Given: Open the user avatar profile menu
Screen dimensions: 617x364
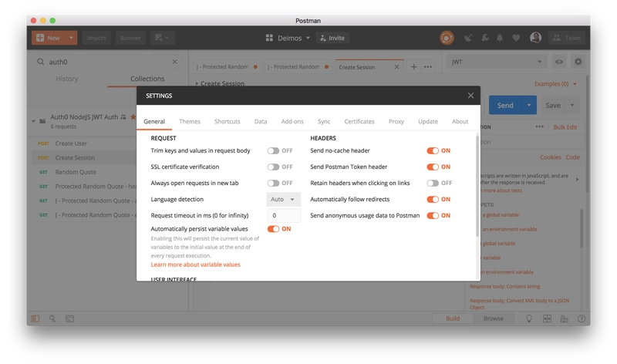Looking at the screenshot, I should coord(535,38).
